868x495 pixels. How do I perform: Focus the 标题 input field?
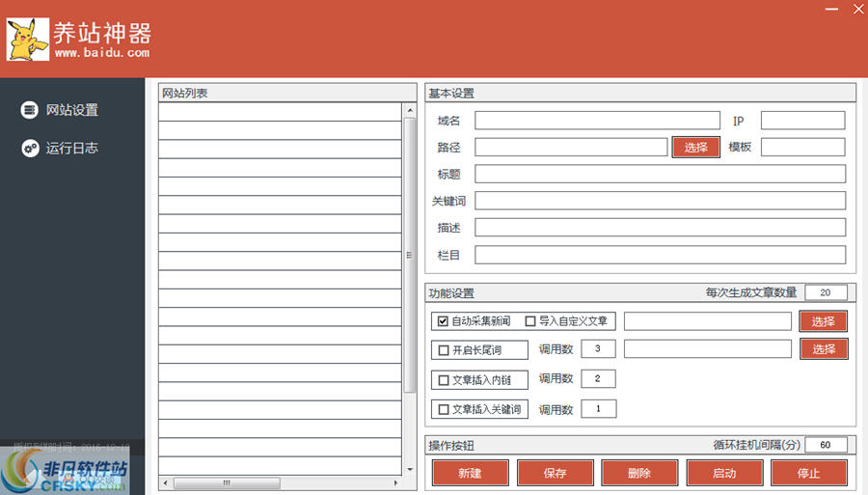tap(661, 174)
